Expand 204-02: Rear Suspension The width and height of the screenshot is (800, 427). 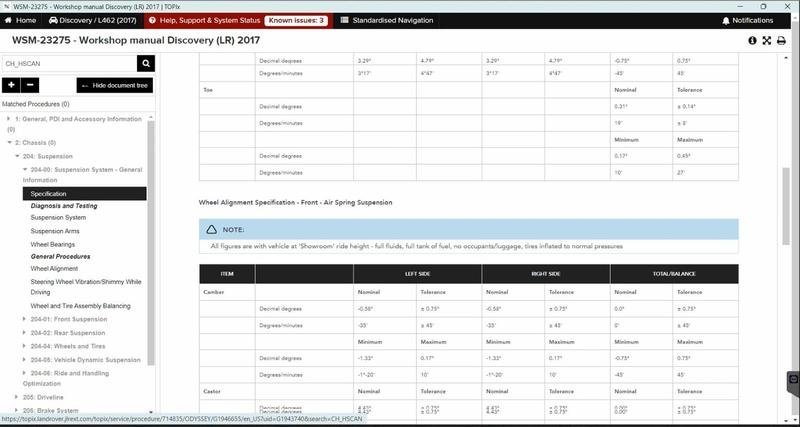point(24,333)
